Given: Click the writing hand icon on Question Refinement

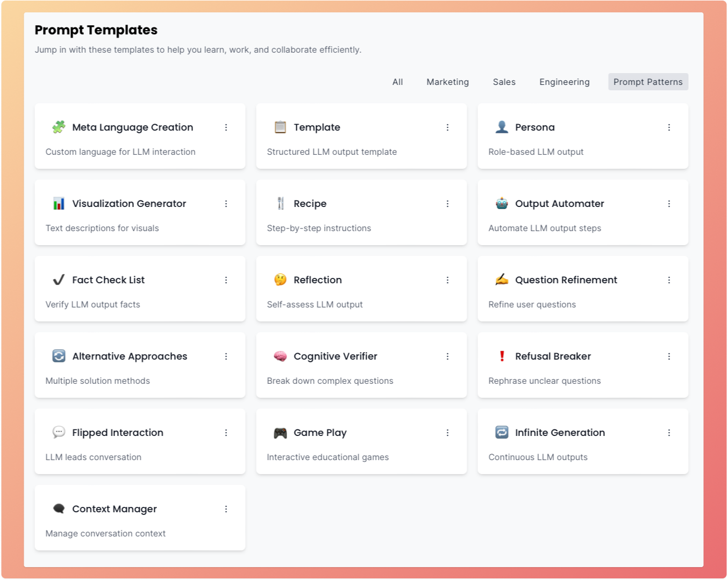Looking at the screenshot, I should click(x=501, y=280).
